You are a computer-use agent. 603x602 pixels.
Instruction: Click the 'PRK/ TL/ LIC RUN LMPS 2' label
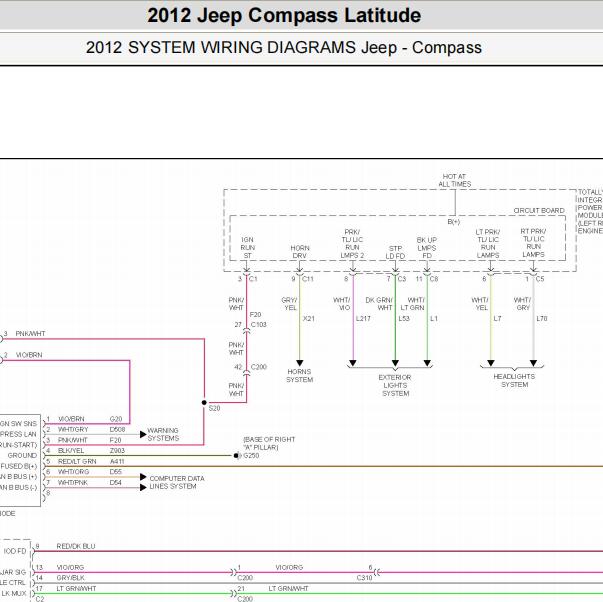[x=352, y=243]
